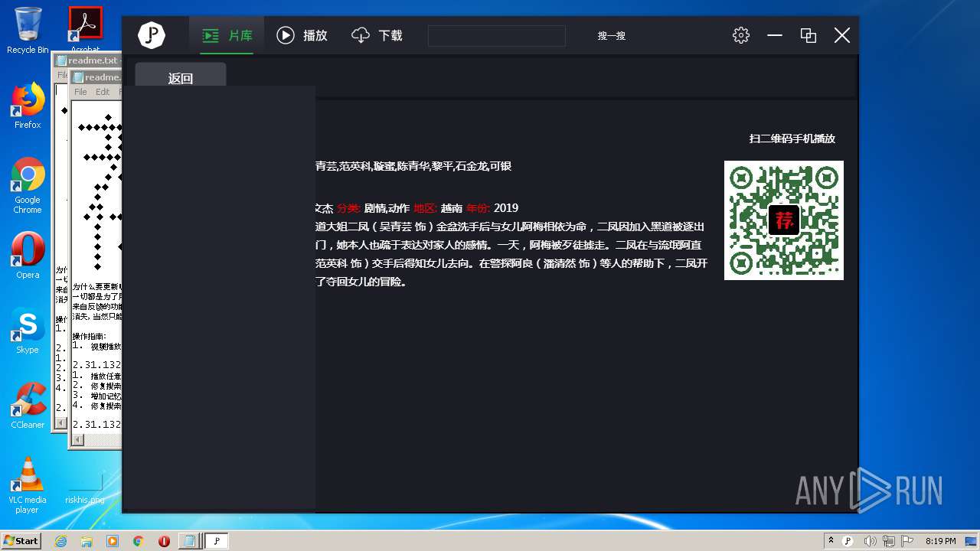
Task: Maximize the video player window
Action: pyautogui.click(x=808, y=35)
